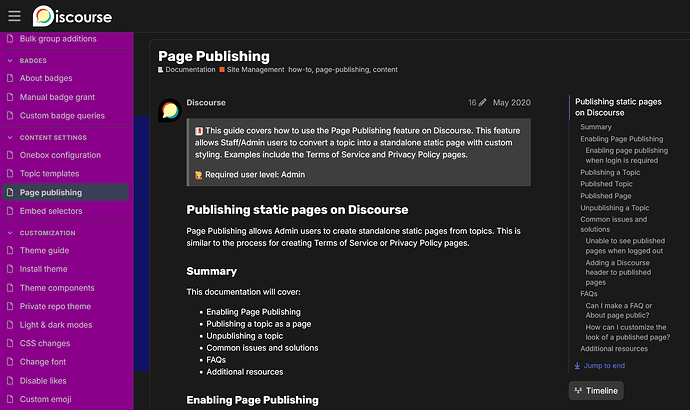The image size is (690, 410).
Task: Go to FAQs in table of contents
Action: click(589, 294)
